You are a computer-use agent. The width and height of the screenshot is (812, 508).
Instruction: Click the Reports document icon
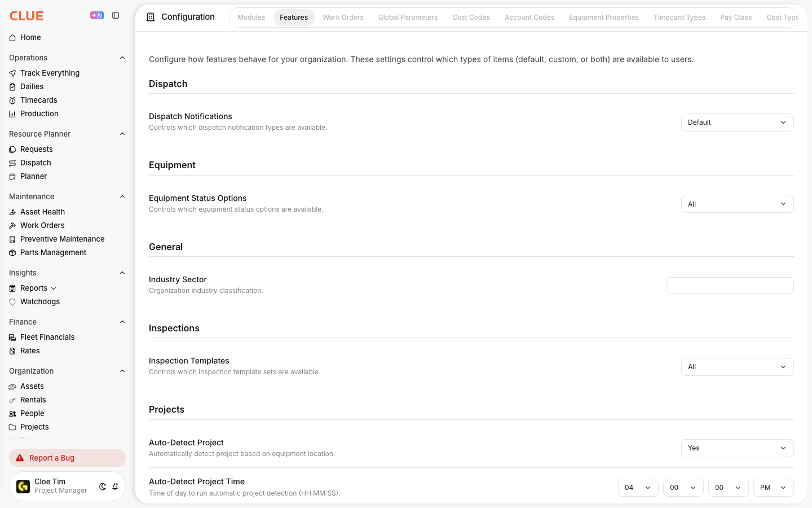pyautogui.click(x=12, y=288)
